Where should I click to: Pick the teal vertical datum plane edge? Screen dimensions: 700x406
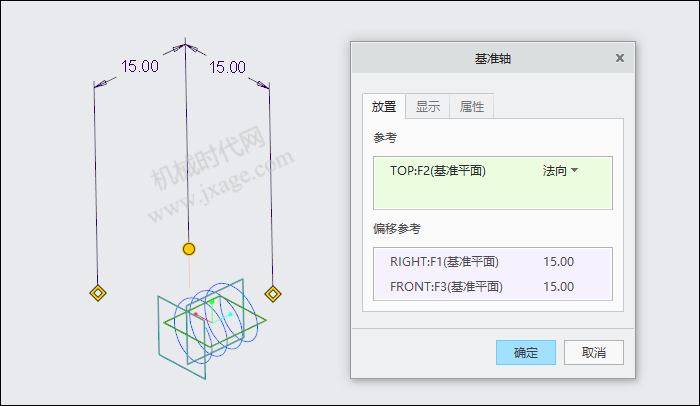point(159,326)
